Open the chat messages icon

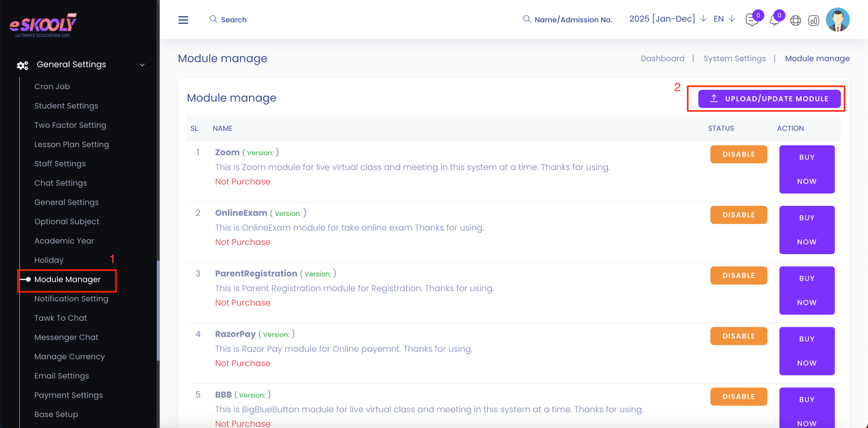[751, 20]
